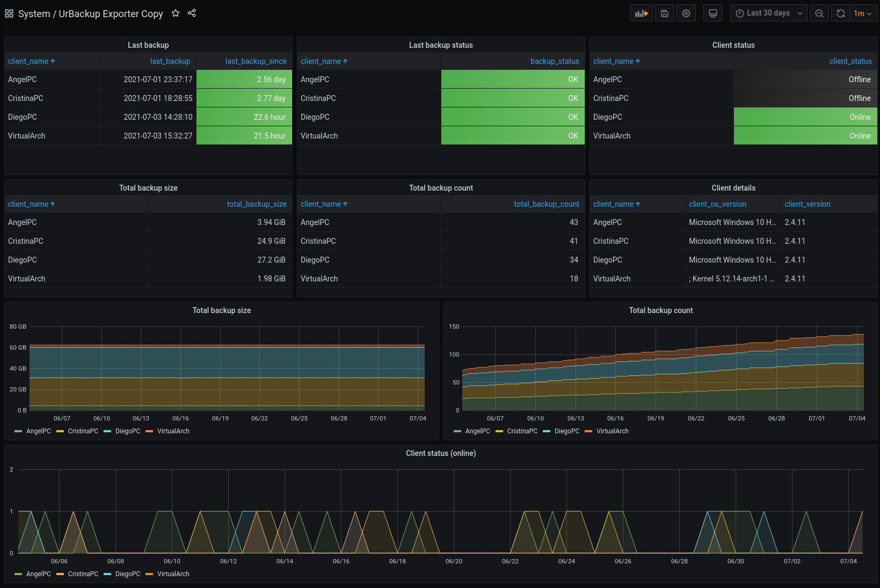Save the dashboard using the disk icon

click(x=664, y=13)
